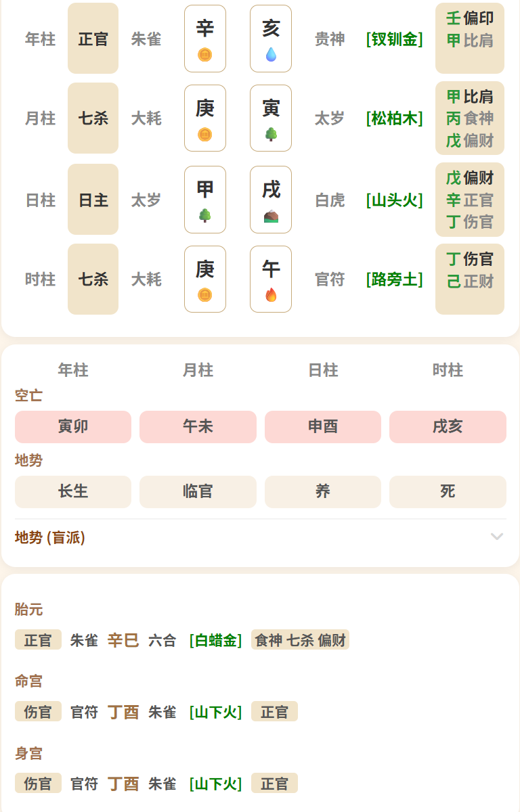Click the 戌亥 void chip

[448, 427]
